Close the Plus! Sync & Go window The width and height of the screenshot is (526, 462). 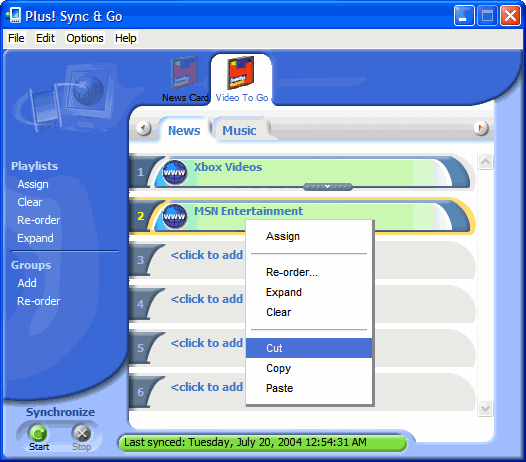tap(510, 15)
